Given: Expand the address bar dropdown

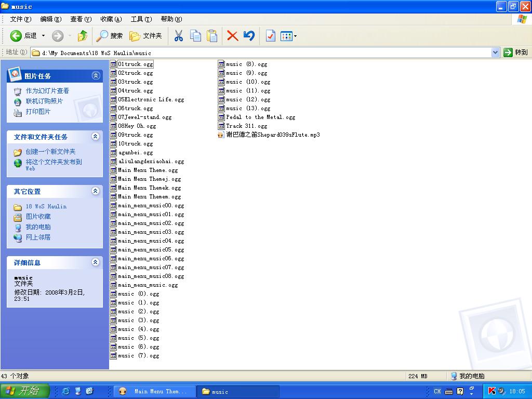Looking at the screenshot, I should [495, 52].
